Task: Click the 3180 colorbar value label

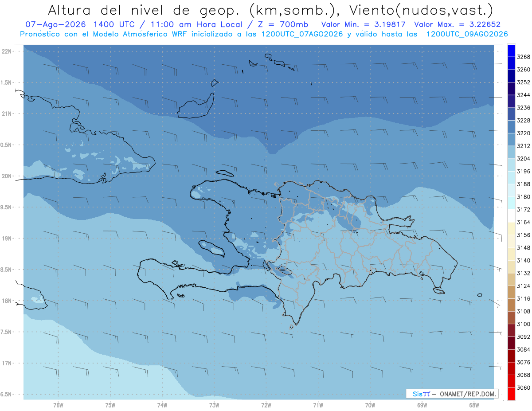Action: [x=524, y=197]
